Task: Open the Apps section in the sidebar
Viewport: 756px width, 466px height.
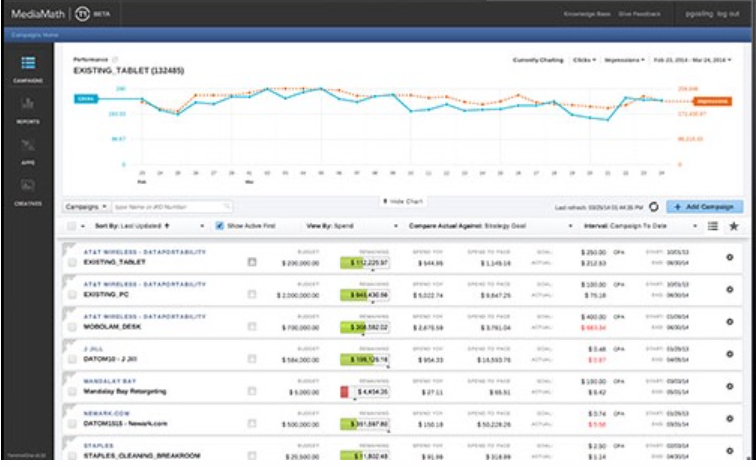Action: tap(28, 151)
